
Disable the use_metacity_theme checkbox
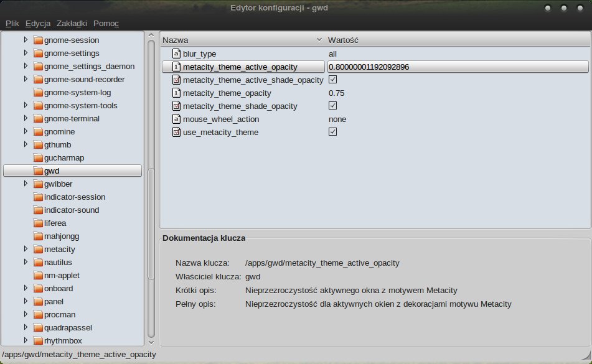pos(332,132)
